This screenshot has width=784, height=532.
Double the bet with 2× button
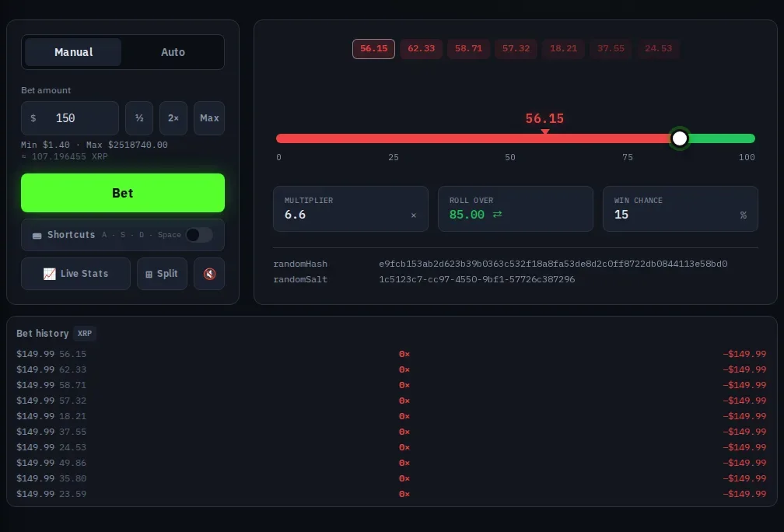point(173,118)
